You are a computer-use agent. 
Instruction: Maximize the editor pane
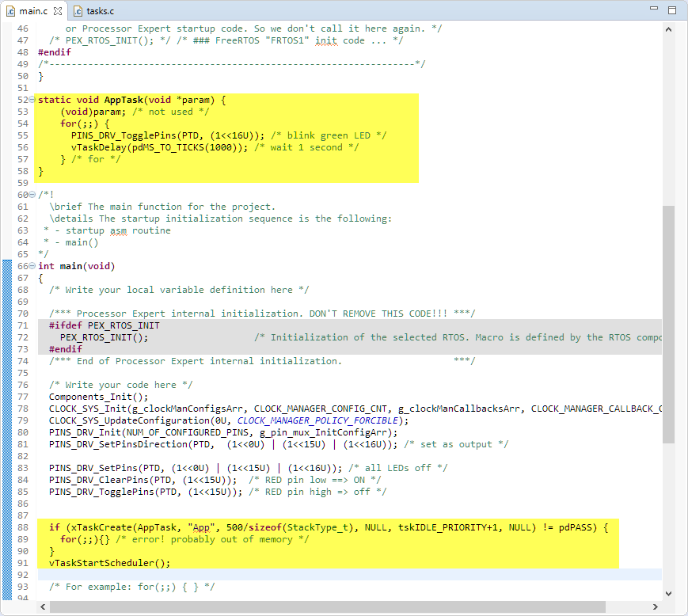point(672,10)
